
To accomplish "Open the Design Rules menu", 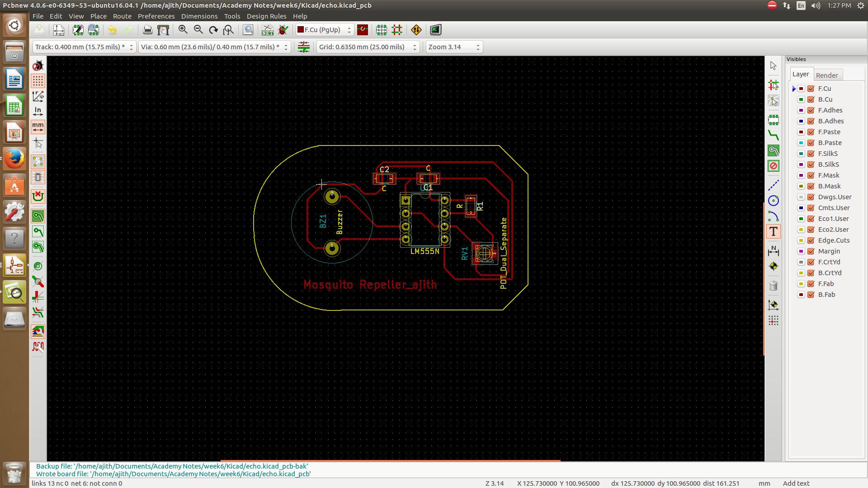I will point(266,16).
